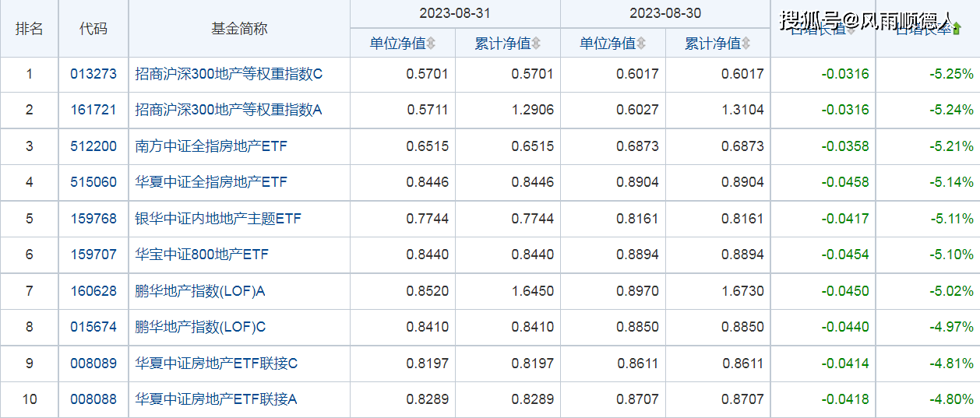Click sort icon beside 2023-08-31 累计净值
This screenshot has height=418, width=980.
pos(536,44)
